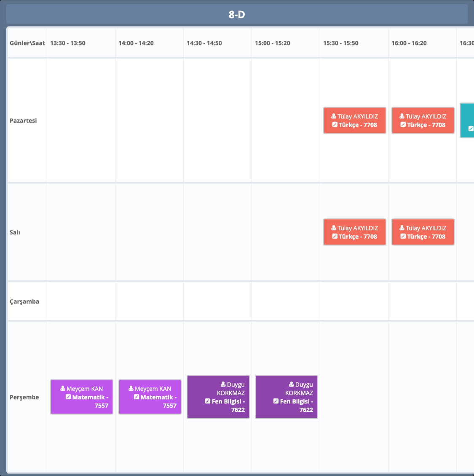Screen dimensions: 474x476
Task: Click edit icon on the teal Monday 16:30 card
Action: click(x=471, y=129)
